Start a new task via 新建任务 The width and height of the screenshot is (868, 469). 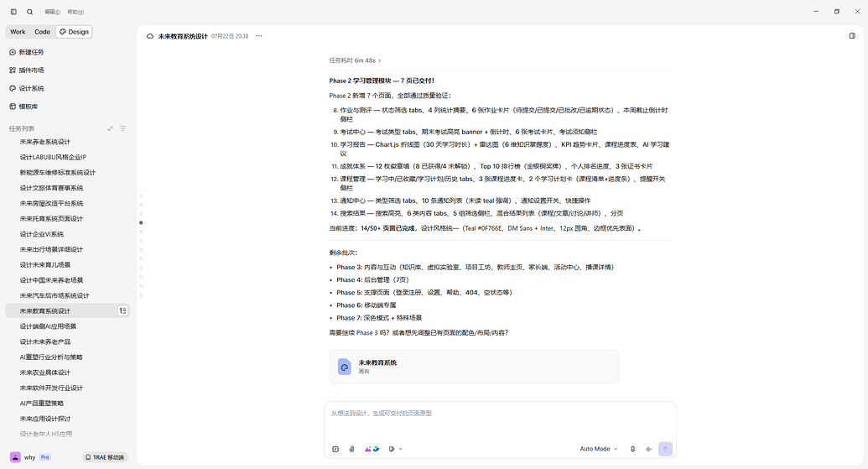pos(27,52)
